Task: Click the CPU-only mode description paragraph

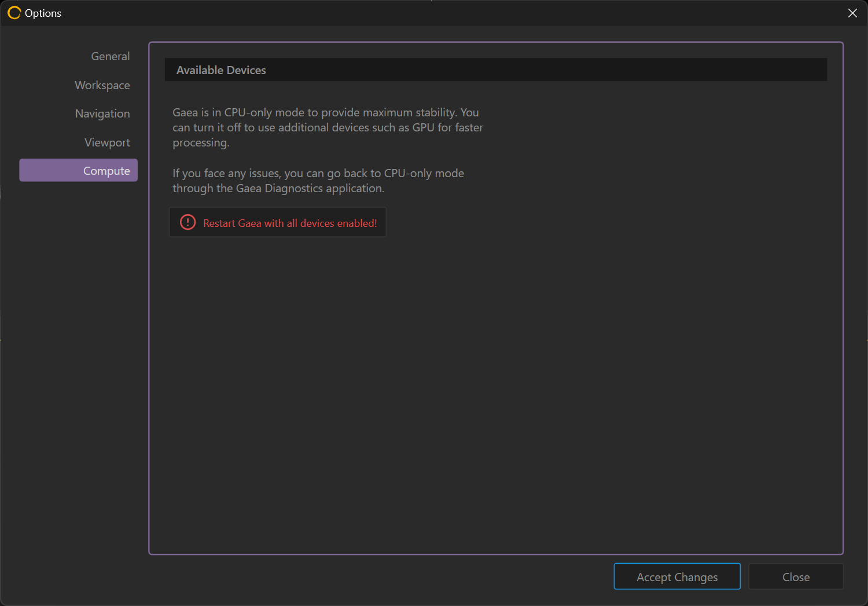Action: 327,127
